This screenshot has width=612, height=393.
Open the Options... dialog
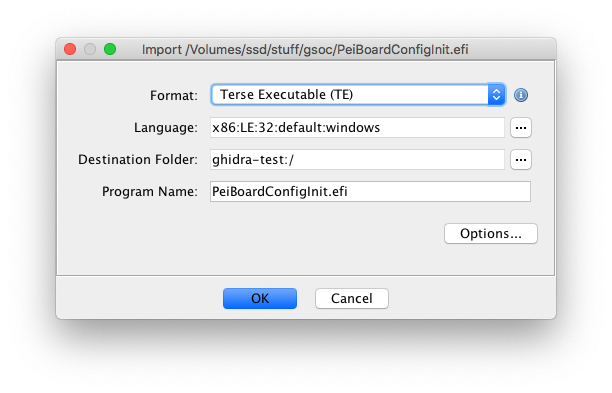[x=491, y=233]
